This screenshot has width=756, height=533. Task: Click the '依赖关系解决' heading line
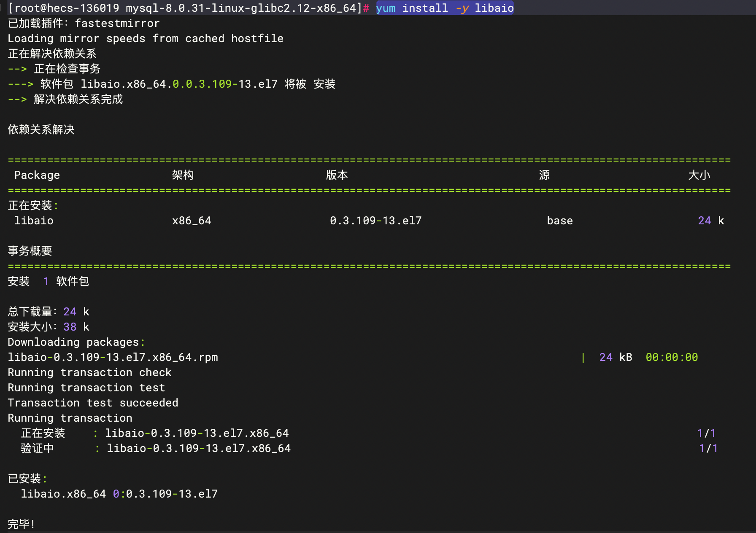click(x=41, y=129)
